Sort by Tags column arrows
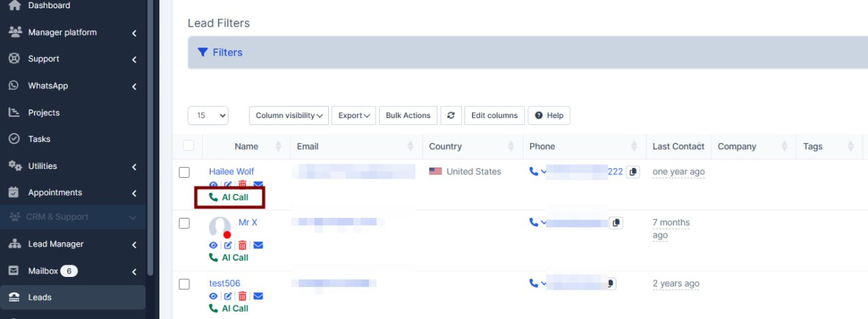868x319 pixels. 850,146
